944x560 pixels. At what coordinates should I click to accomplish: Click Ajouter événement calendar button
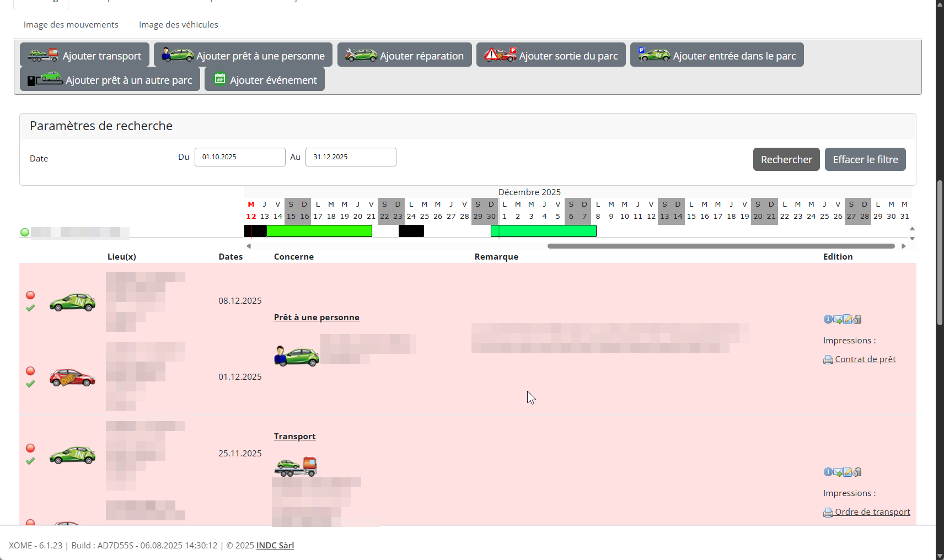(264, 79)
